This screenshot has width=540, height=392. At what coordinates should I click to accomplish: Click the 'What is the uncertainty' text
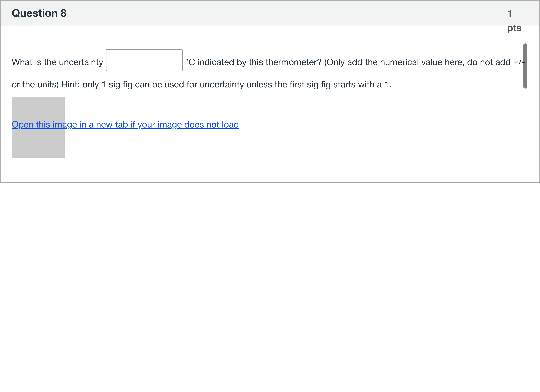[57, 62]
